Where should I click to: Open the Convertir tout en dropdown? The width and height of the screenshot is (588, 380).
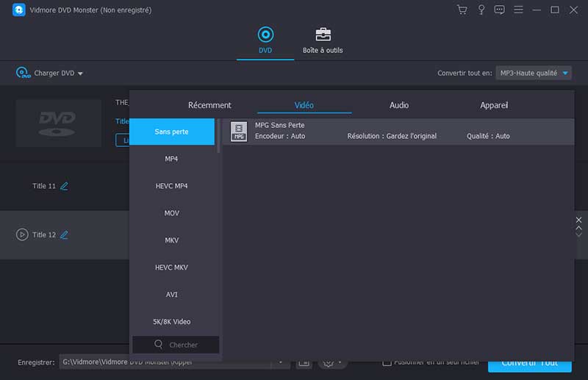click(x=534, y=74)
